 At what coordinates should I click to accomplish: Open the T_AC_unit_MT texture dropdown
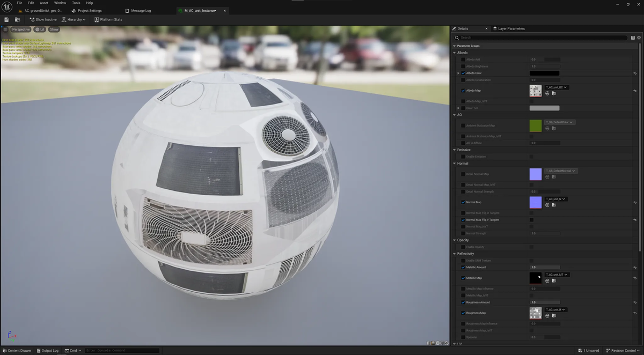[557, 275]
